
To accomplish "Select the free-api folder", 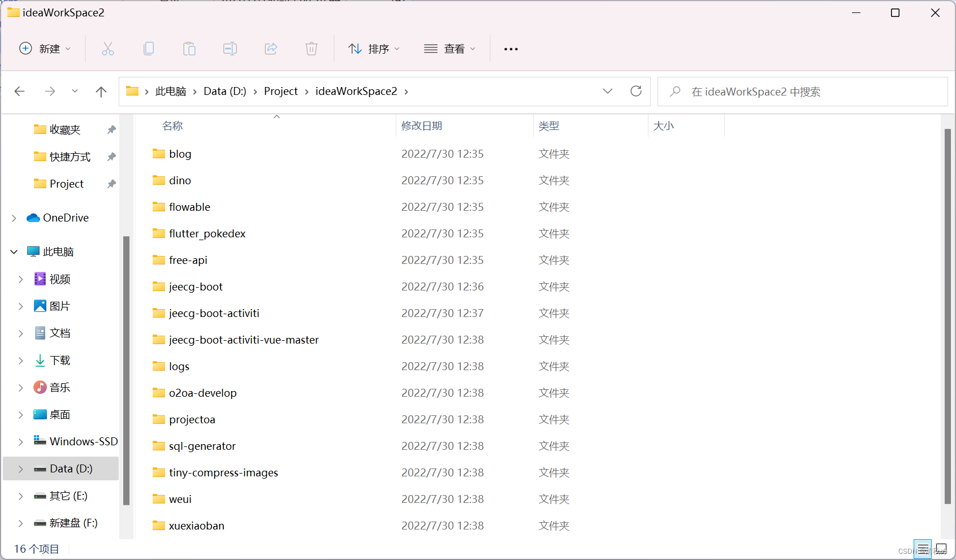I will pyautogui.click(x=188, y=260).
